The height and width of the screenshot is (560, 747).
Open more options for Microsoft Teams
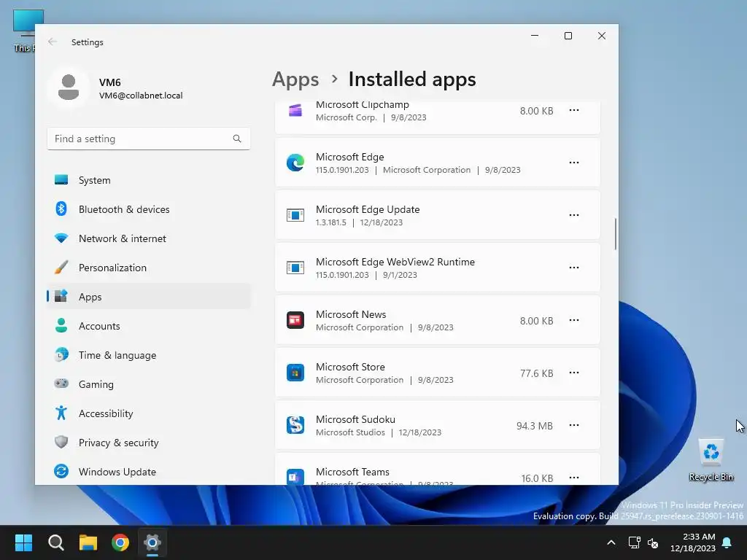(574, 477)
